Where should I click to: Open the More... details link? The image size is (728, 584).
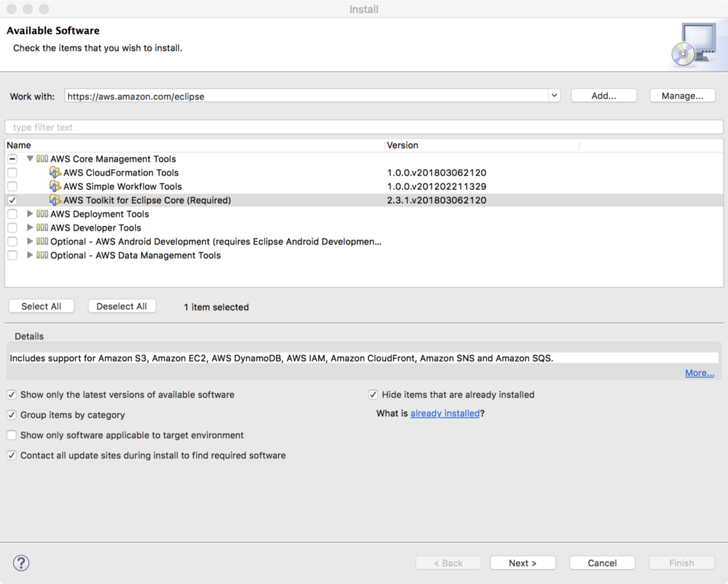coord(700,373)
